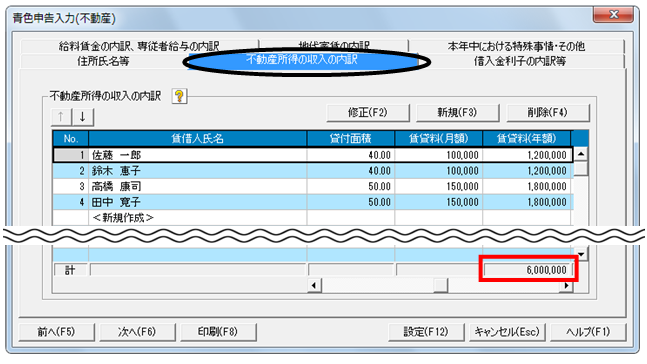
Task: Click the 削除(F4) button
Action: pos(548,113)
